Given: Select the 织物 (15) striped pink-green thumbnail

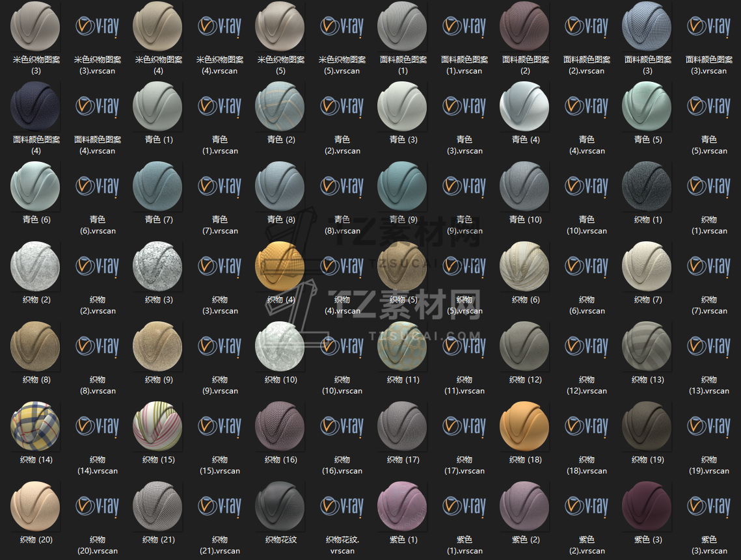Looking at the screenshot, I should pyautogui.click(x=158, y=426).
